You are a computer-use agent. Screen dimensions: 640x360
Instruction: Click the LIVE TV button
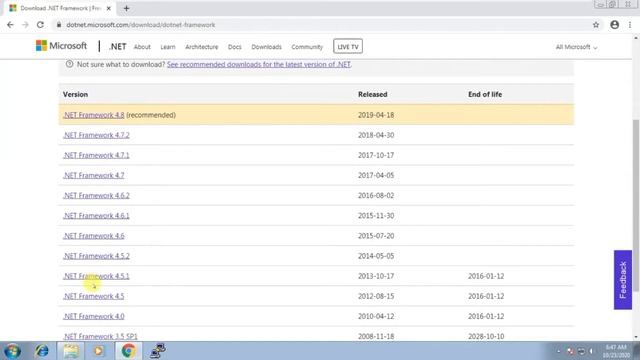[x=348, y=47]
